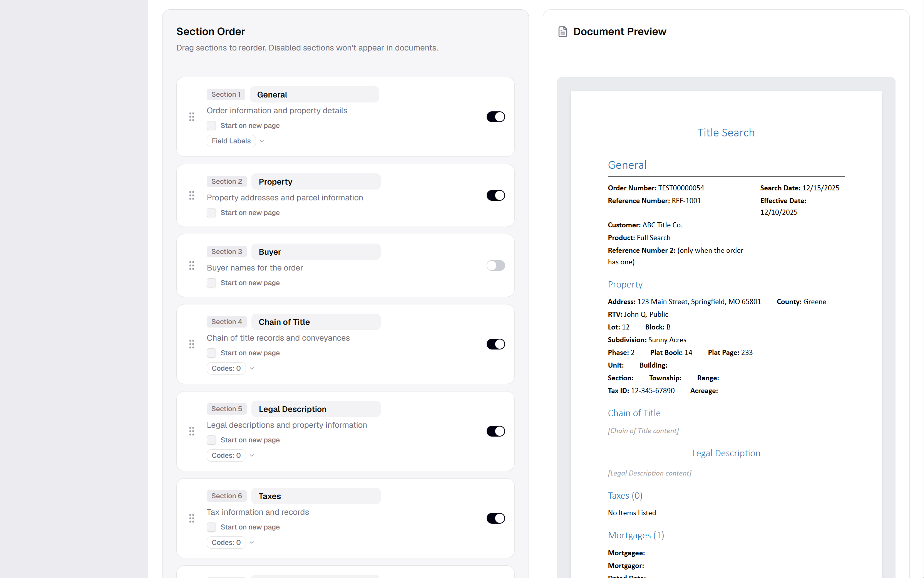Click the Document Preview file icon

coord(563,32)
